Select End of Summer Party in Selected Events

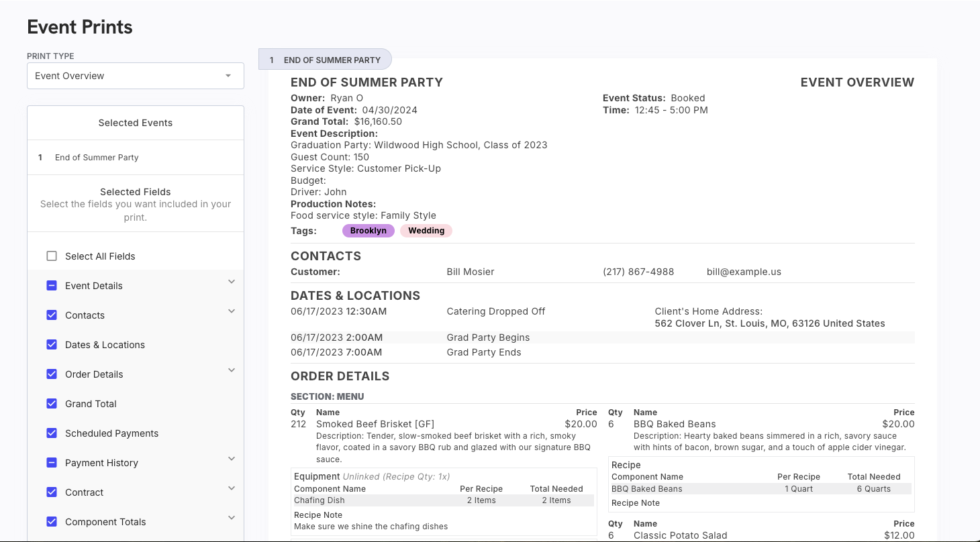point(136,158)
